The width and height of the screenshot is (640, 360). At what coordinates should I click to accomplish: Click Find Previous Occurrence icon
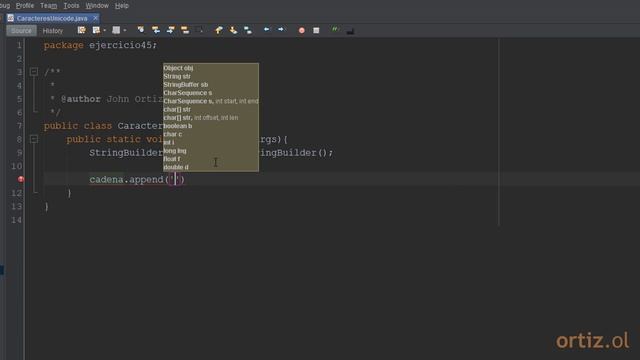156,30
